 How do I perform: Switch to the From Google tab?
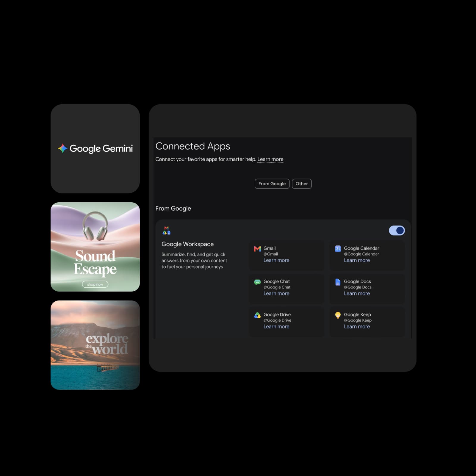click(x=272, y=184)
